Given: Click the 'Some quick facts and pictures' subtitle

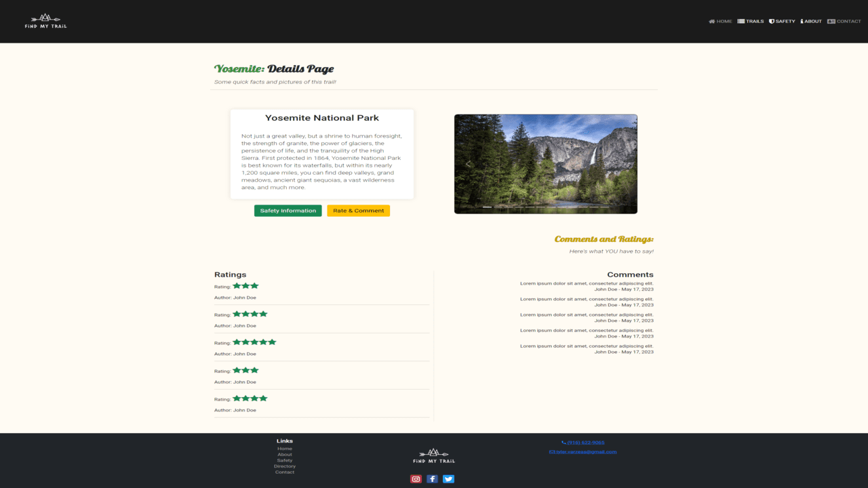Looking at the screenshot, I should coord(275,82).
